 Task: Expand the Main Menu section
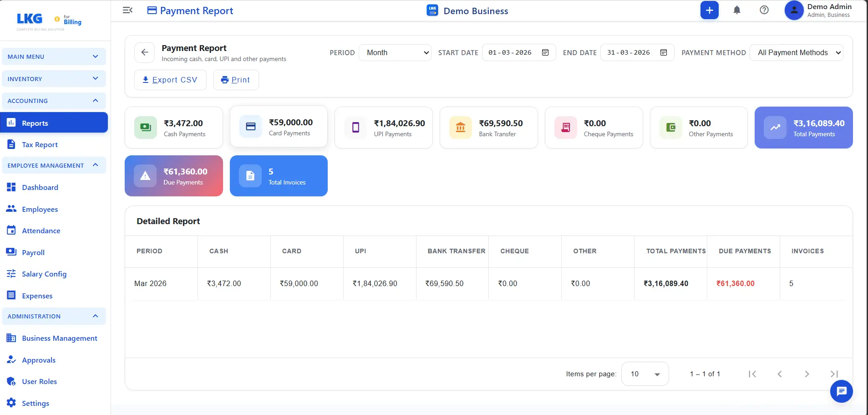pos(54,56)
